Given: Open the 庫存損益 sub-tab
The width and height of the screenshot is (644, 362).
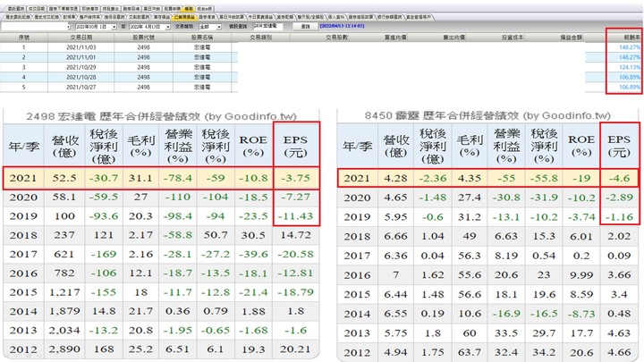Looking at the screenshot, I should (161, 17).
